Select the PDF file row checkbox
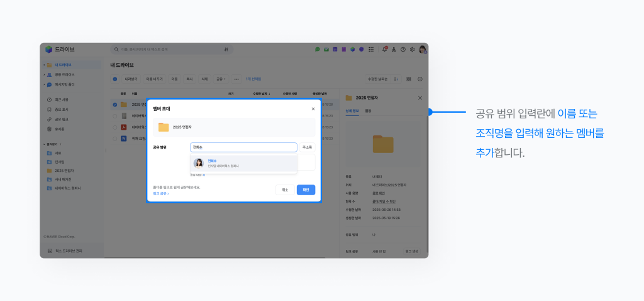The image size is (644, 301). coord(114,127)
